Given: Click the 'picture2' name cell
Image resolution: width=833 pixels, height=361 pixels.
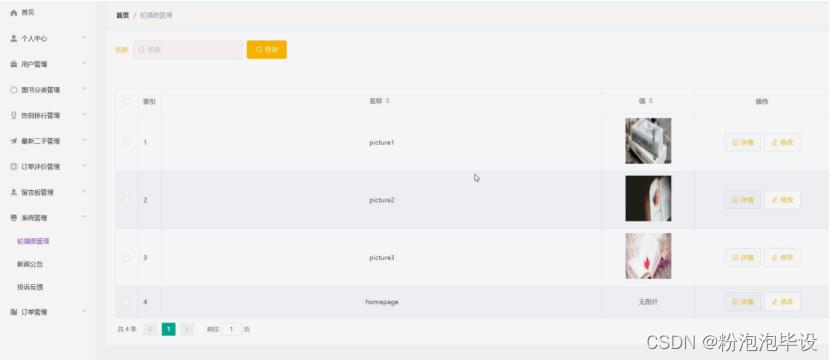Looking at the screenshot, I should tap(381, 200).
